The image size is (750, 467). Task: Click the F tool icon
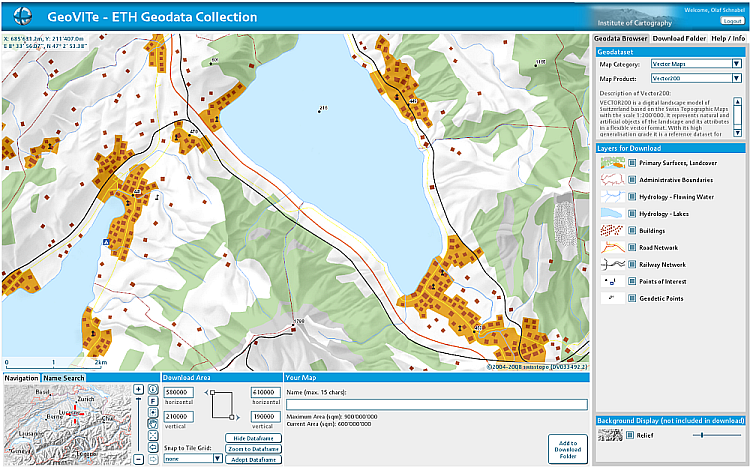coord(153,401)
